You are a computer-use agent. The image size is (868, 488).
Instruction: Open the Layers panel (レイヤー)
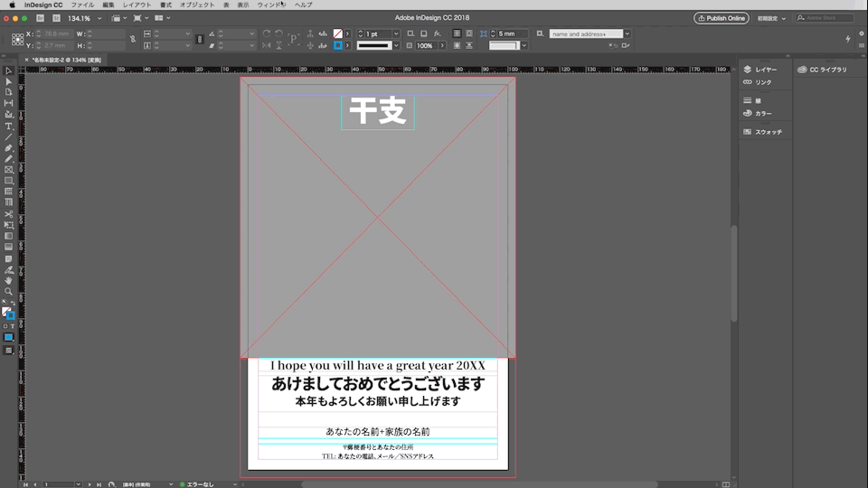[x=760, y=70]
